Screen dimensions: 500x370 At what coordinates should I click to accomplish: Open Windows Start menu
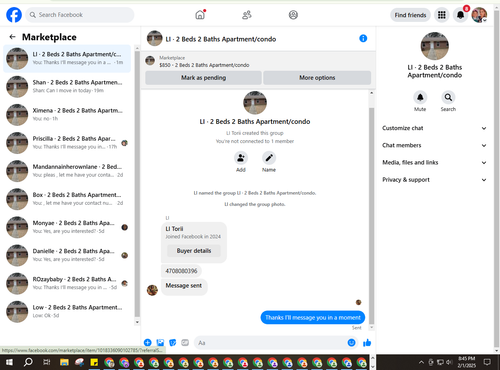tap(9, 362)
